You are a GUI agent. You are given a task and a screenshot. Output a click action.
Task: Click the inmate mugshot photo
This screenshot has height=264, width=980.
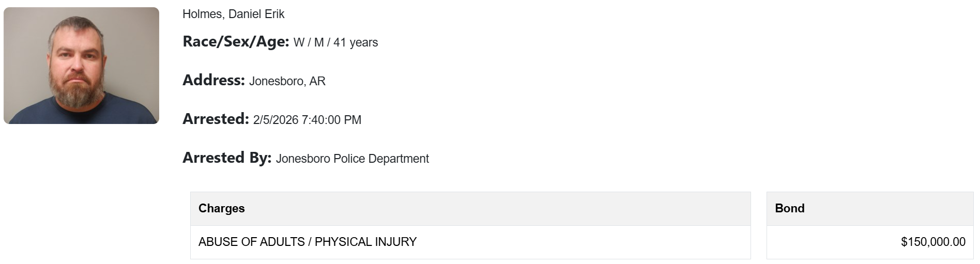pyautogui.click(x=81, y=66)
